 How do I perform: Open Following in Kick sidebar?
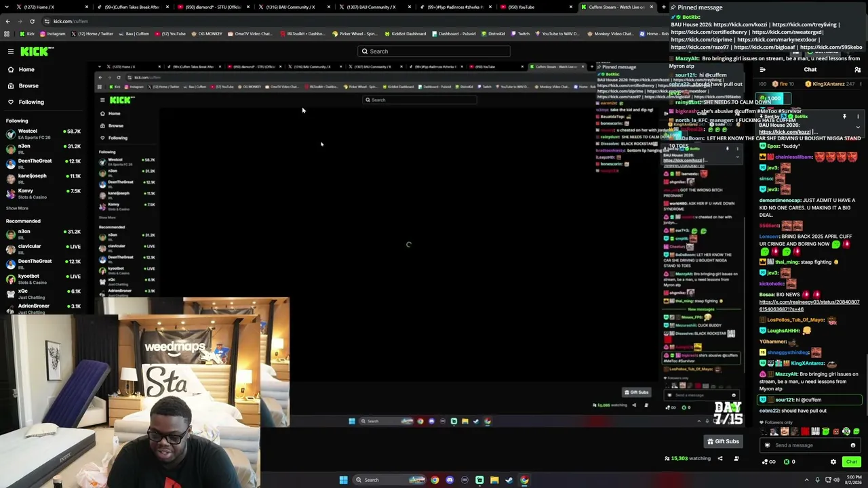pos(31,102)
